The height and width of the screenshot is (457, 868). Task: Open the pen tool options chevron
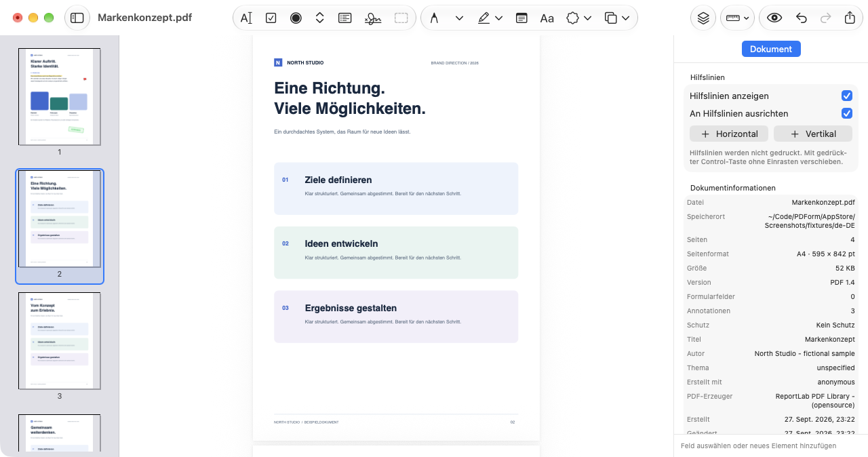[459, 18]
